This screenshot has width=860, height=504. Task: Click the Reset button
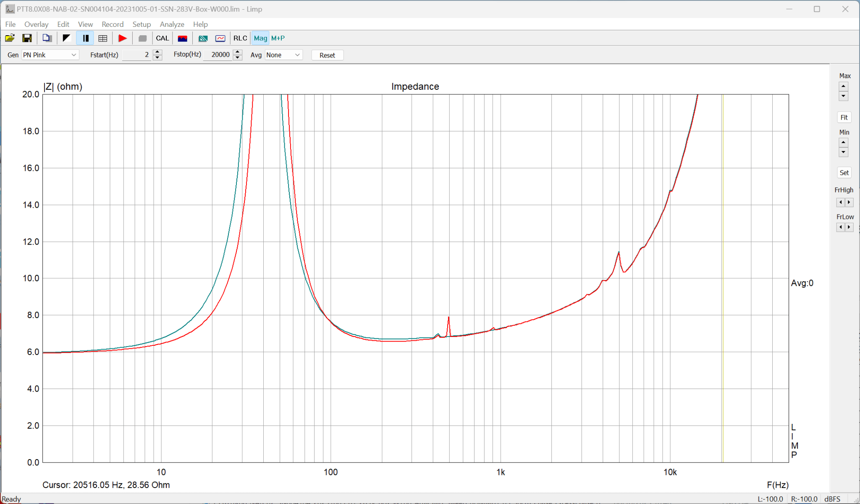point(328,55)
